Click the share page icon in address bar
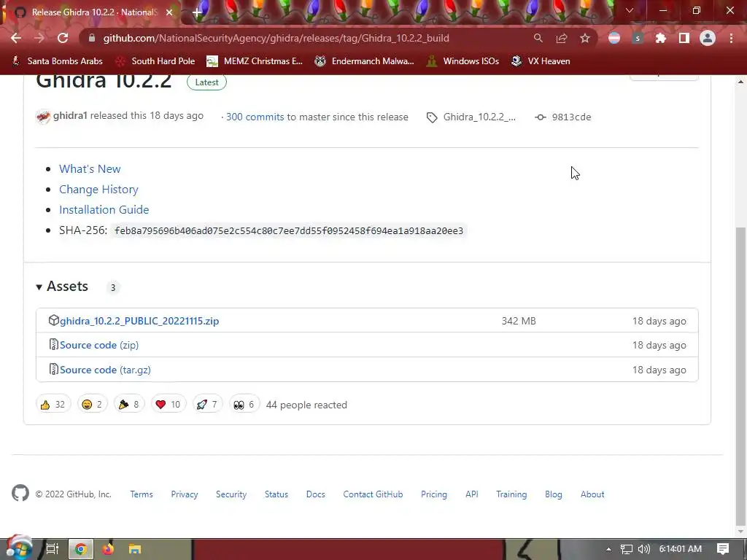Viewport: 747px width, 560px height. pyautogui.click(x=562, y=38)
